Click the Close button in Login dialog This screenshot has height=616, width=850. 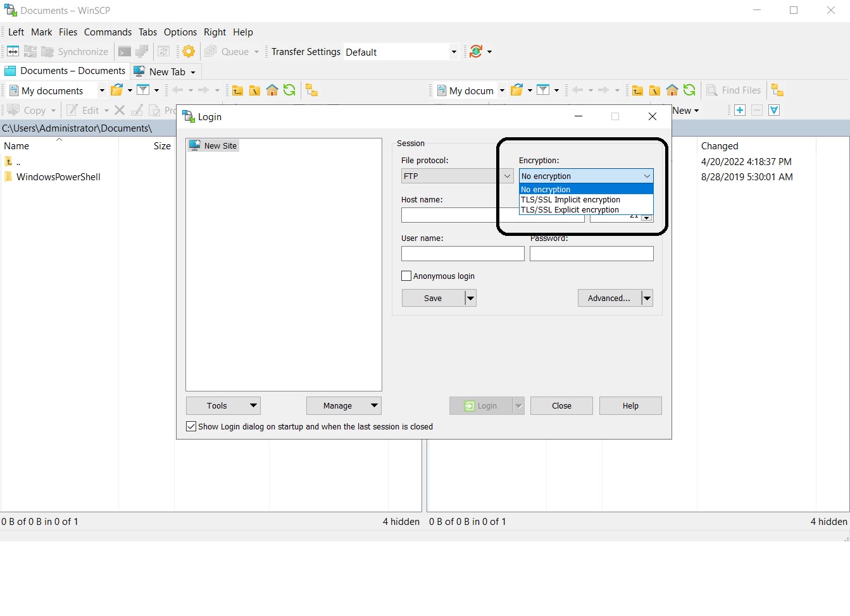(561, 406)
